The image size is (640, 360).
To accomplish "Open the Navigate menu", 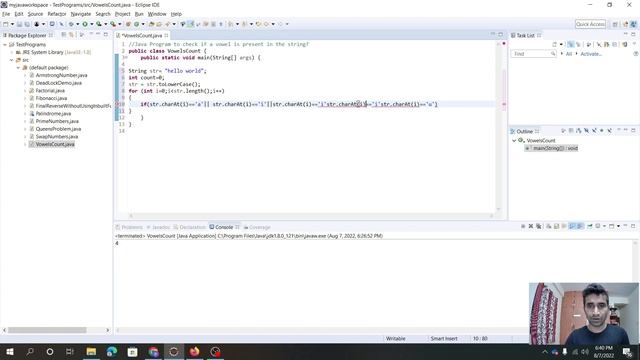I will (x=81, y=14).
